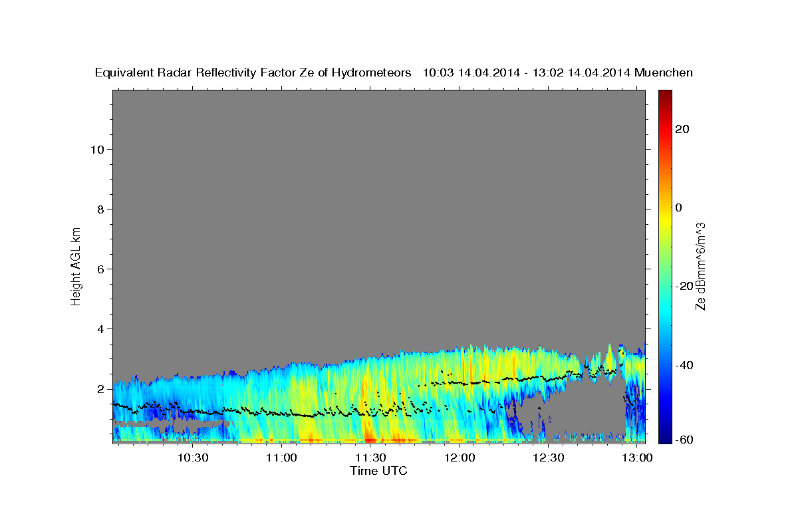The image size is (798, 532).
Task: Click the height axis label '6'
Action: [x=102, y=269]
